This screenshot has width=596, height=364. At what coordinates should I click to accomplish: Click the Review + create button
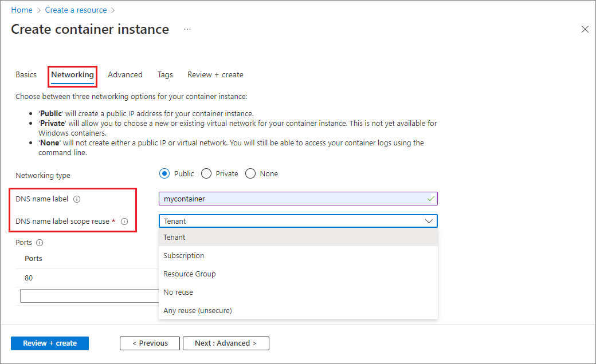(49, 343)
